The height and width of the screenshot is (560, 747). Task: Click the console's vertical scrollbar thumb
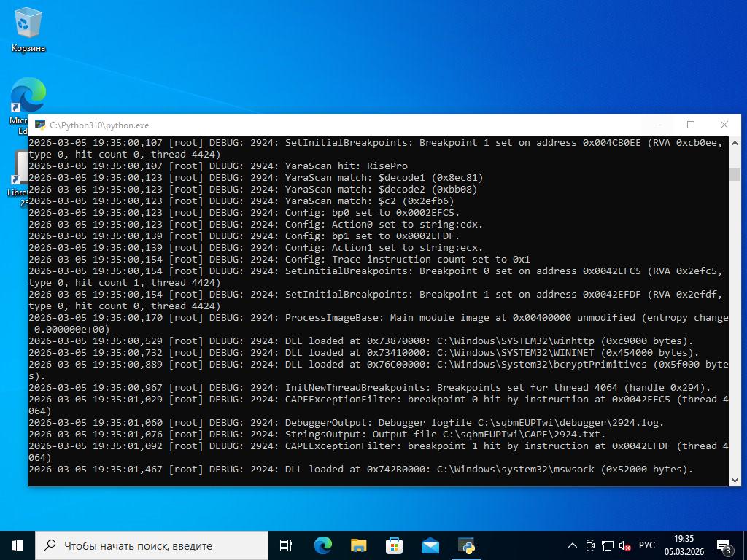(x=735, y=174)
